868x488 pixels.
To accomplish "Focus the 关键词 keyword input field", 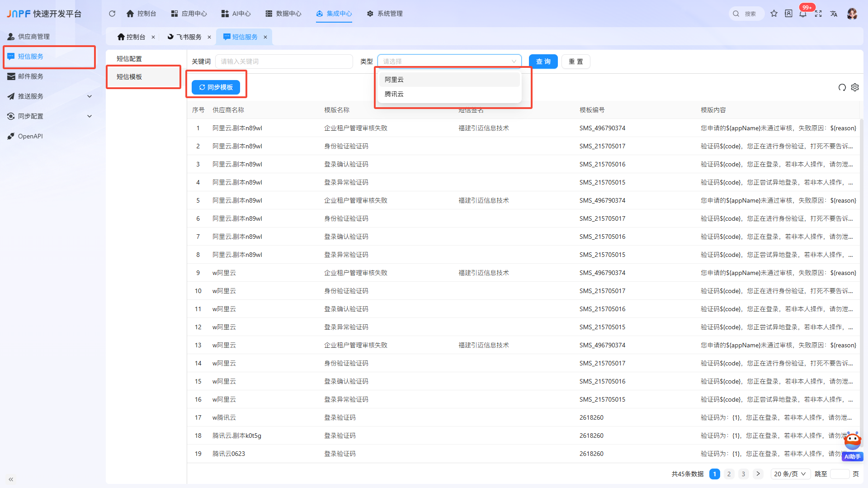I will point(284,62).
